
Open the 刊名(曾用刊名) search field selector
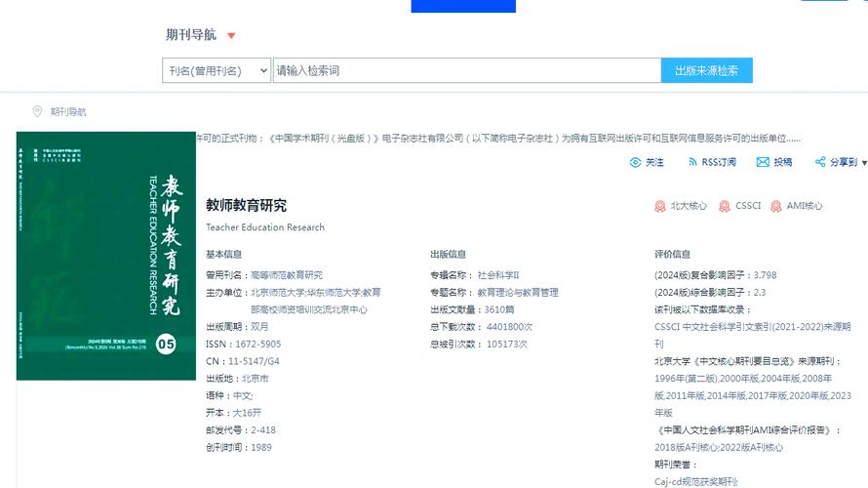click(217, 70)
